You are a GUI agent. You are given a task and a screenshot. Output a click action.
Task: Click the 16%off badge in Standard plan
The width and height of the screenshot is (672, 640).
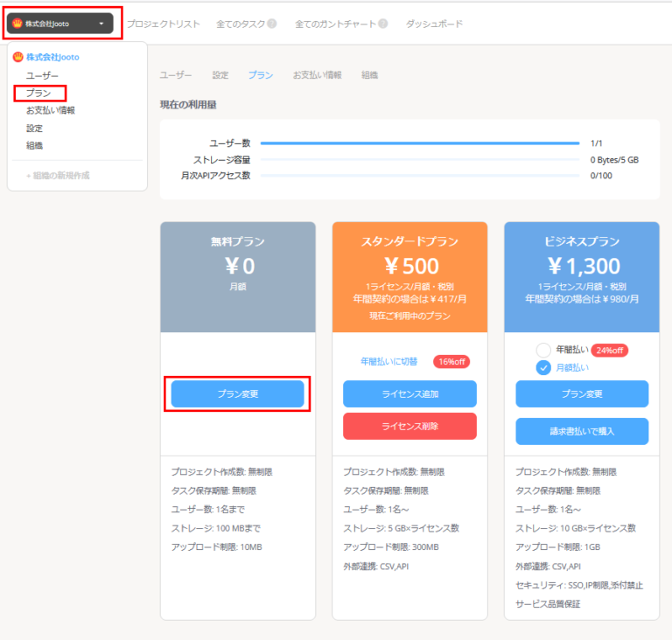(x=451, y=361)
